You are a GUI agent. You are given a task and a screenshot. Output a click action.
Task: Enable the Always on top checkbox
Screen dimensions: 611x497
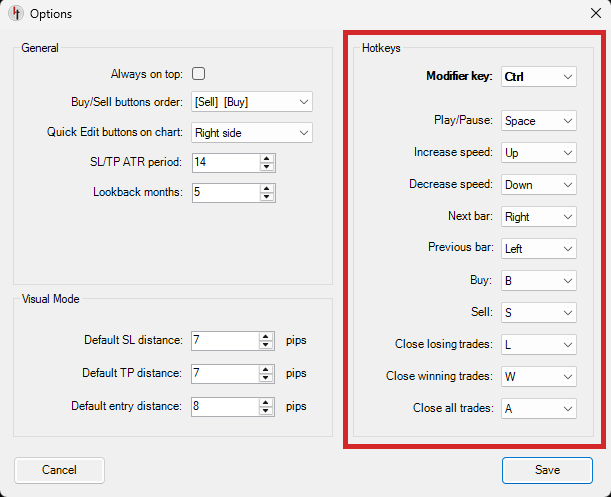tap(198, 73)
